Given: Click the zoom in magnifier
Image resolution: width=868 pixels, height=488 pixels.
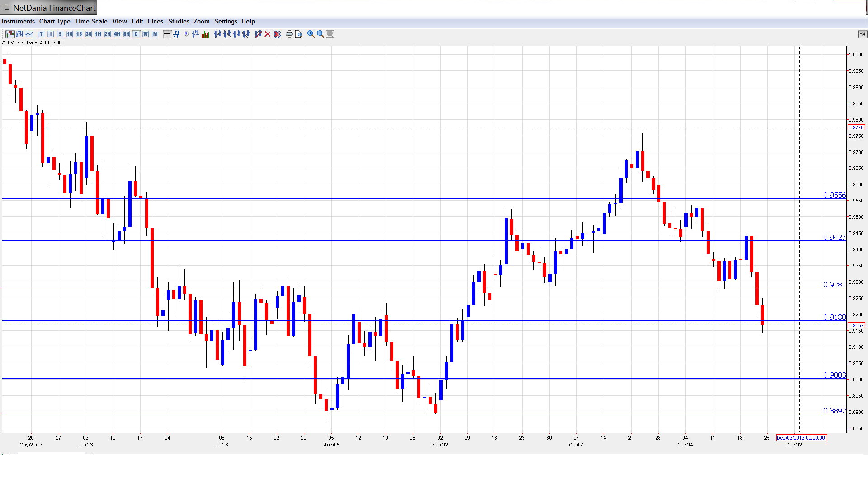Looking at the screenshot, I should (x=311, y=34).
